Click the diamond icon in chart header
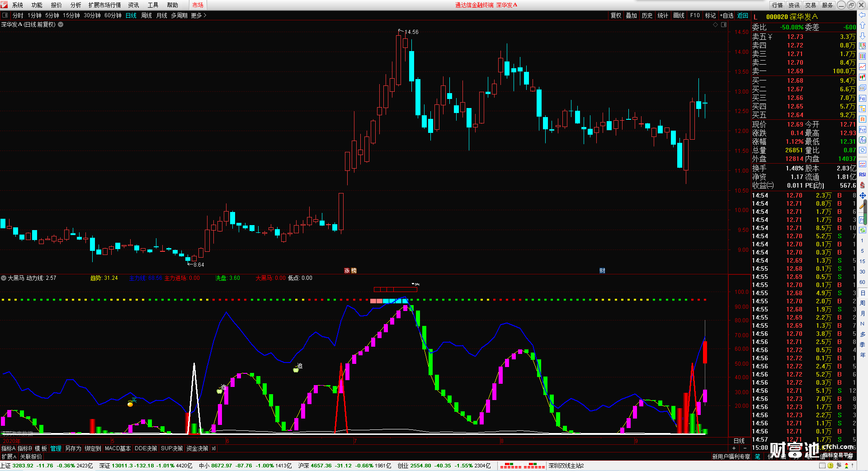Viewport: 868px width, 471px height. pyautogui.click(x=715, y=24)
